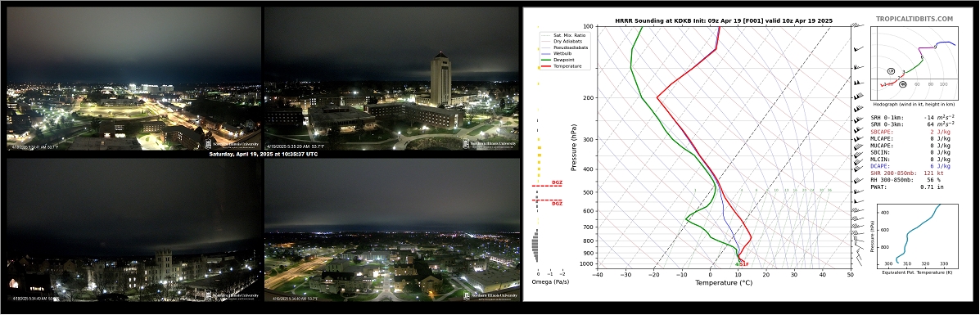Image resolution: width=980 pixels, height=315 pixels.
Task: Select the Dry Adiabats legend entry
Action: click(x=562, y=41)
